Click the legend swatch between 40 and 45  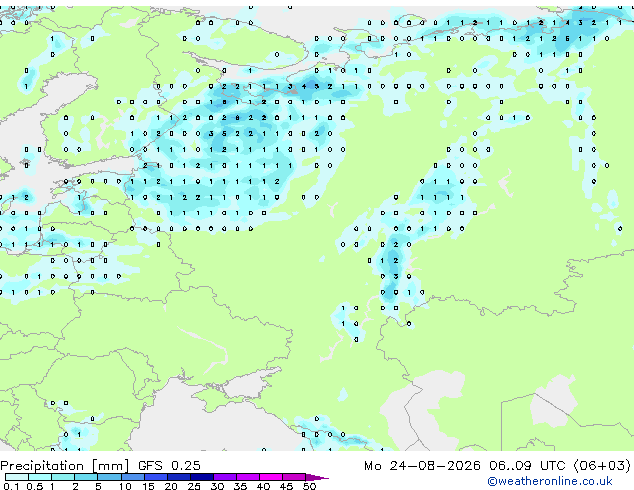[x=271, y=477]
